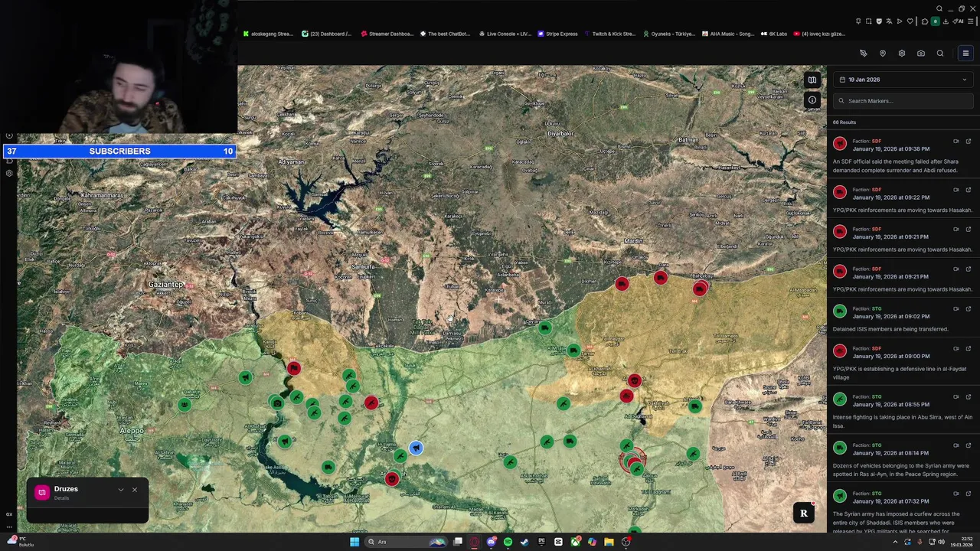
Task: Click red SDF marker icon of 09:38 PM entry
Action: pyautogui.click(x=840, y=143)
